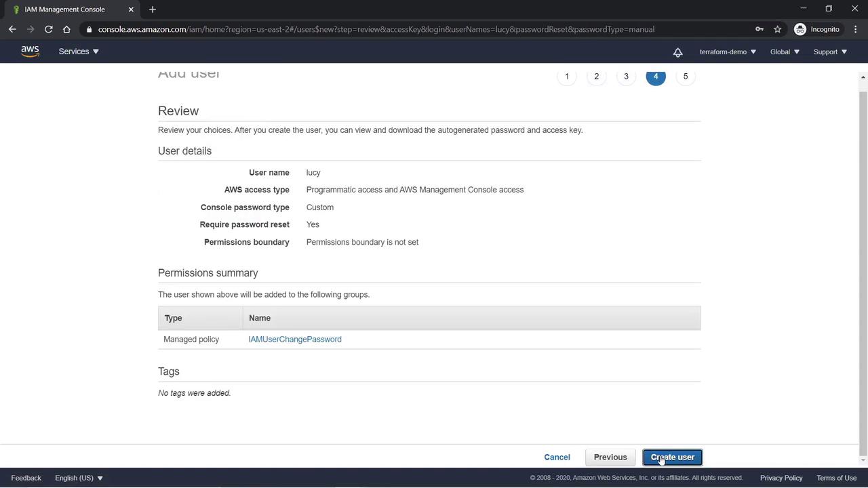
Task: Click the Managed policy cell
Action: coord(191,340)
